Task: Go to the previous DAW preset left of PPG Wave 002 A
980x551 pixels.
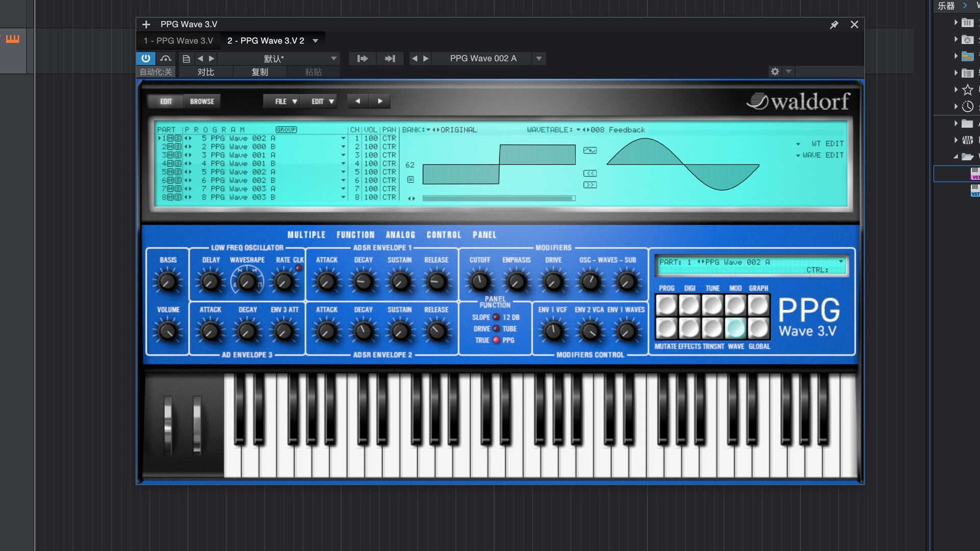Action: [414, 59]
